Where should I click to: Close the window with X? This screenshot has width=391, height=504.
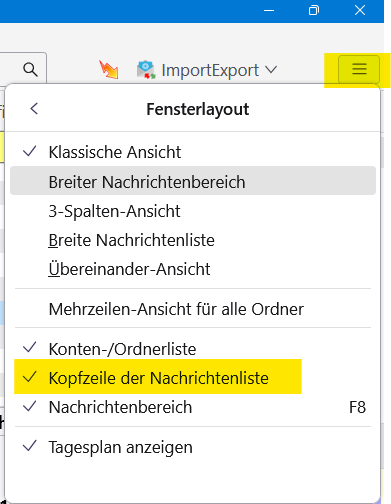click(x=360, y=10)
